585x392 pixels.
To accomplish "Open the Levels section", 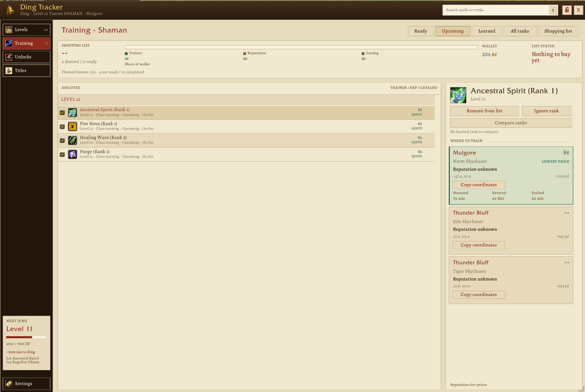I will (x=26, y=30).
